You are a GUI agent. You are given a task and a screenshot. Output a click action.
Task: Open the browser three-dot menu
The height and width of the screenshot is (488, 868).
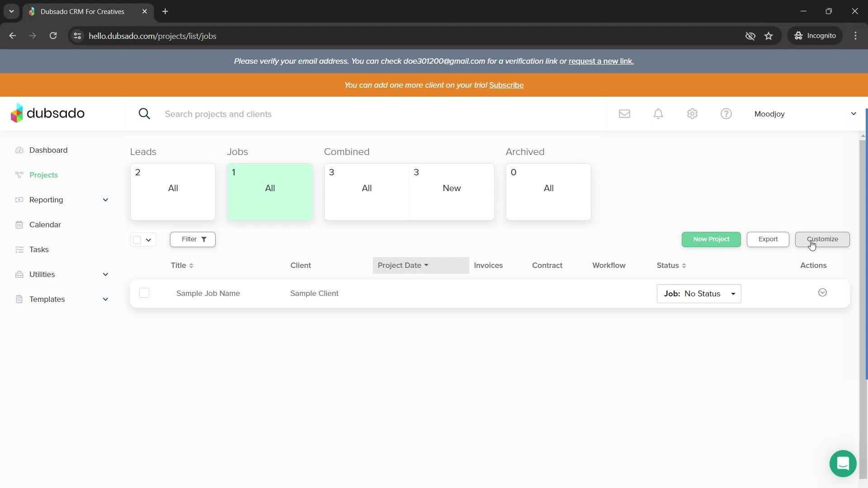coord(855,36)
